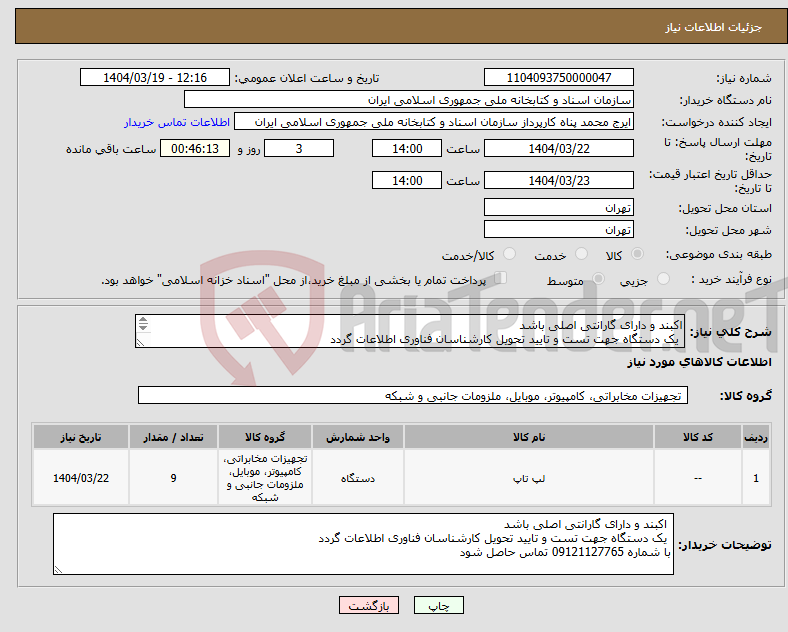Screen dimensions: 788x632
Task: Click the resize handle of شرح کلی نیاز box
Action: (x=140, y=343)
